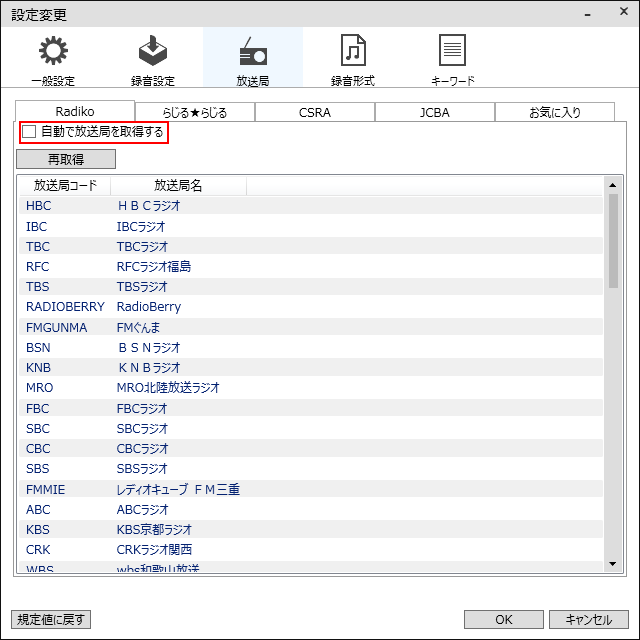Screen dimensions: 640x640
Task: Select the FMMIE station code
Action: pyautogui.click(x=45, y=489)
